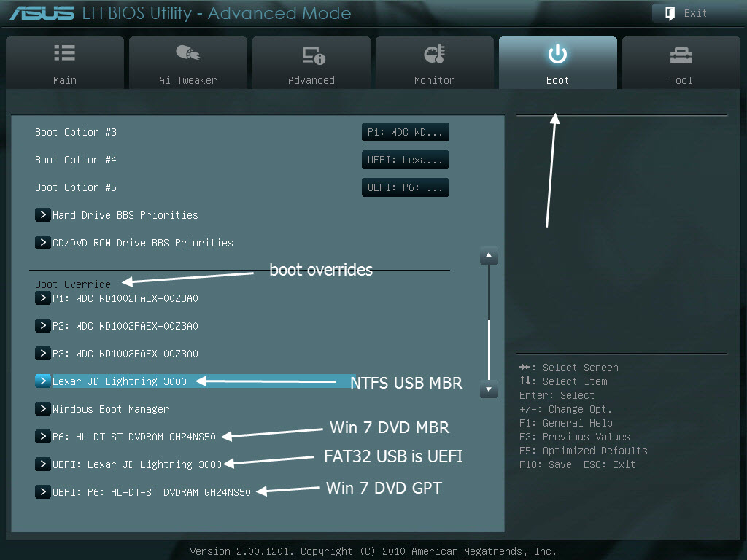Boot override from P1: WDC WD1002FAEX-00Z3A0

coord(125,298)
